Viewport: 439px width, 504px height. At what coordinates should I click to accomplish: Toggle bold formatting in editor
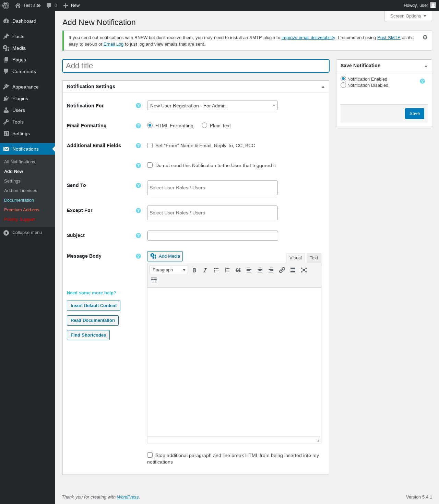[194, 270]
